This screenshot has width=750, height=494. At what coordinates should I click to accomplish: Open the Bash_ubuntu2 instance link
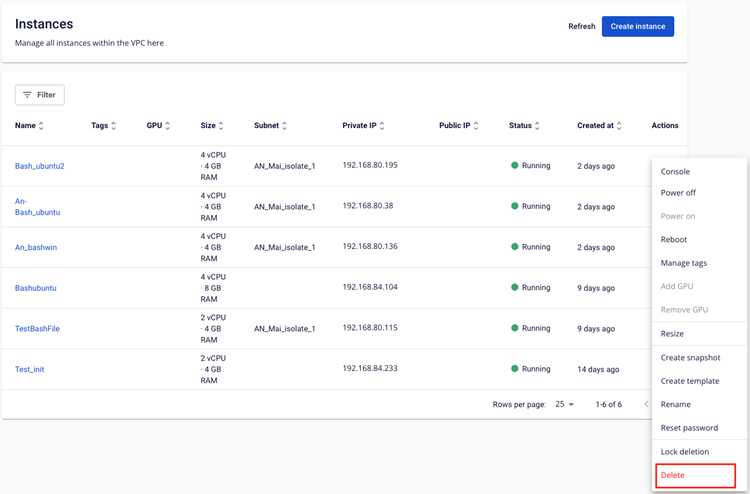[39, 166]
